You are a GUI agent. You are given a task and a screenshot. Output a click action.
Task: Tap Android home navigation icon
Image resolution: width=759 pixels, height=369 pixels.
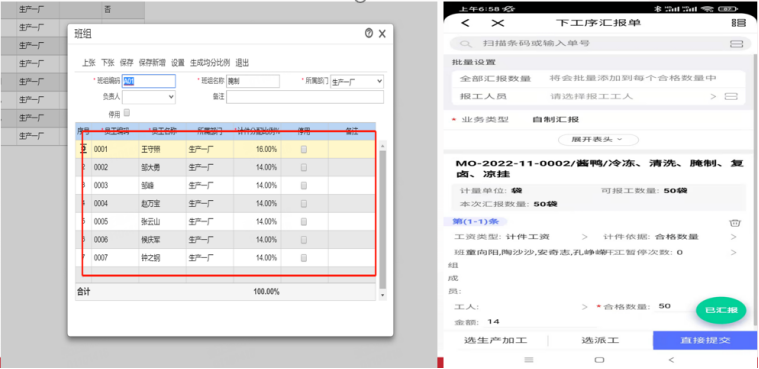point(599,360)
